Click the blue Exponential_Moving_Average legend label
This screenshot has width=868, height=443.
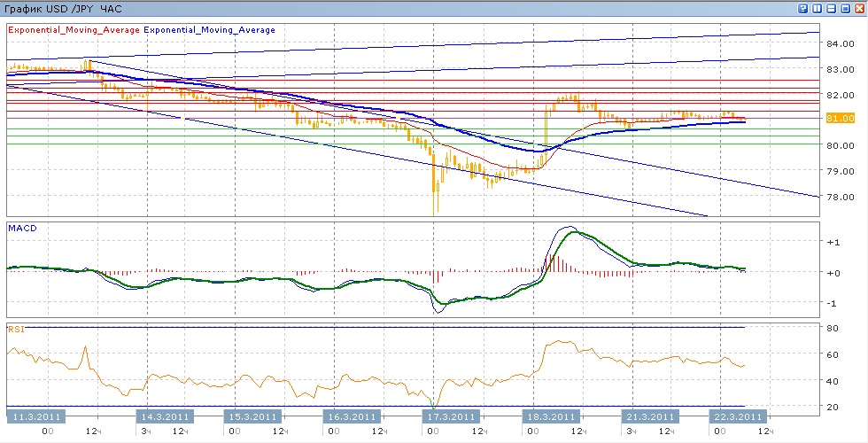(x=209, y=29)
